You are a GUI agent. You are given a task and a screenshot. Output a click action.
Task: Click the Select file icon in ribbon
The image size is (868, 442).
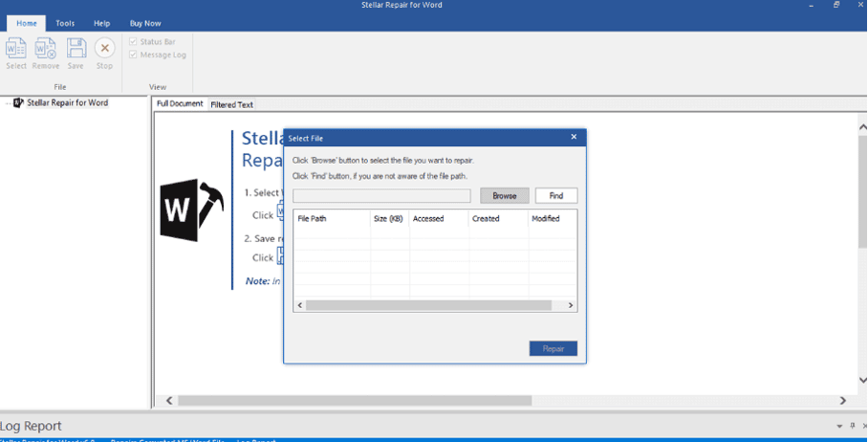pyautogui.click(x=16, y=48)
